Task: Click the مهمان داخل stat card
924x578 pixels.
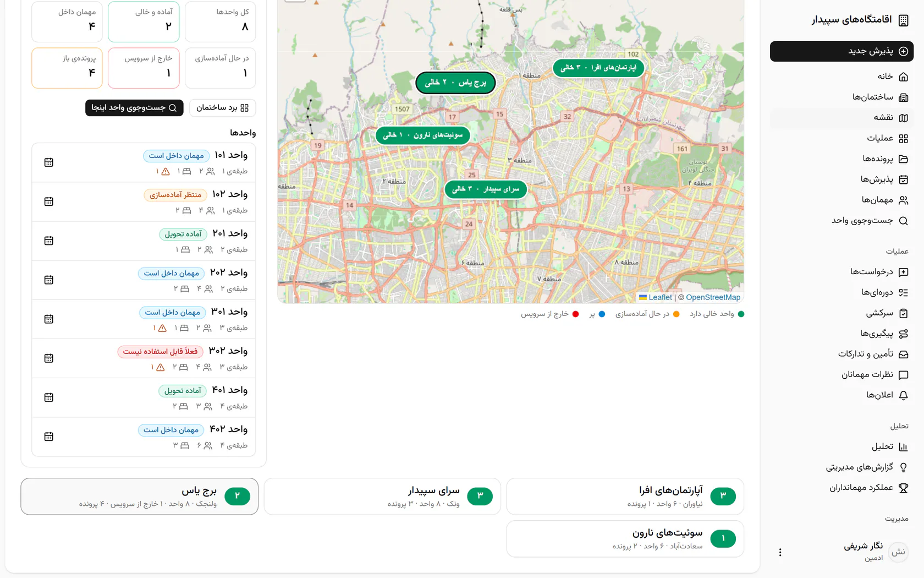Action: click(67, 22)
